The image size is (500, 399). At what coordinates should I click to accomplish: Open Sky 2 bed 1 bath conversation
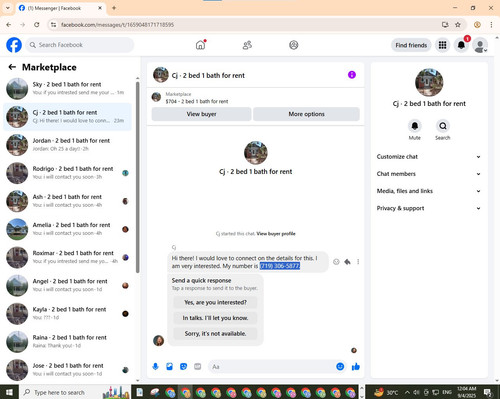point(67,89)
